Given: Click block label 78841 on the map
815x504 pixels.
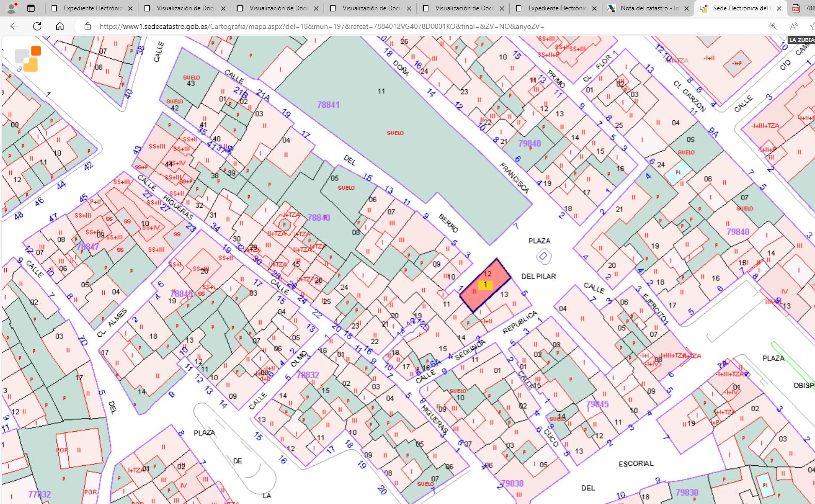Looking at the screenshot, I should pos(328,105).
